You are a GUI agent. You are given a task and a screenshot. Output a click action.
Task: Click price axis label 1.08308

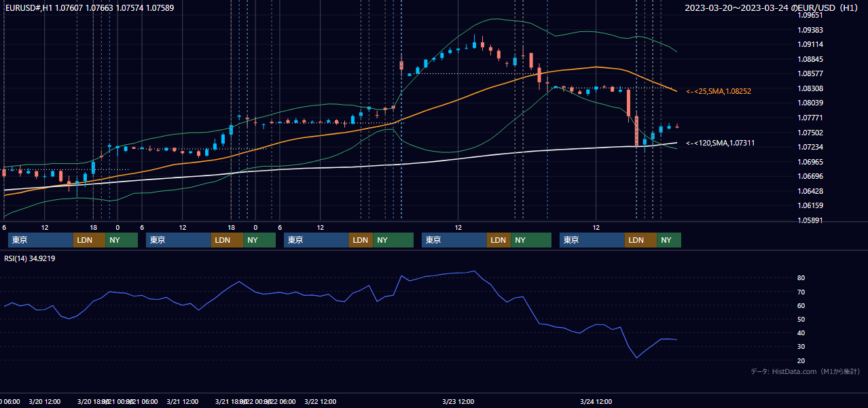tap(810, 88)
